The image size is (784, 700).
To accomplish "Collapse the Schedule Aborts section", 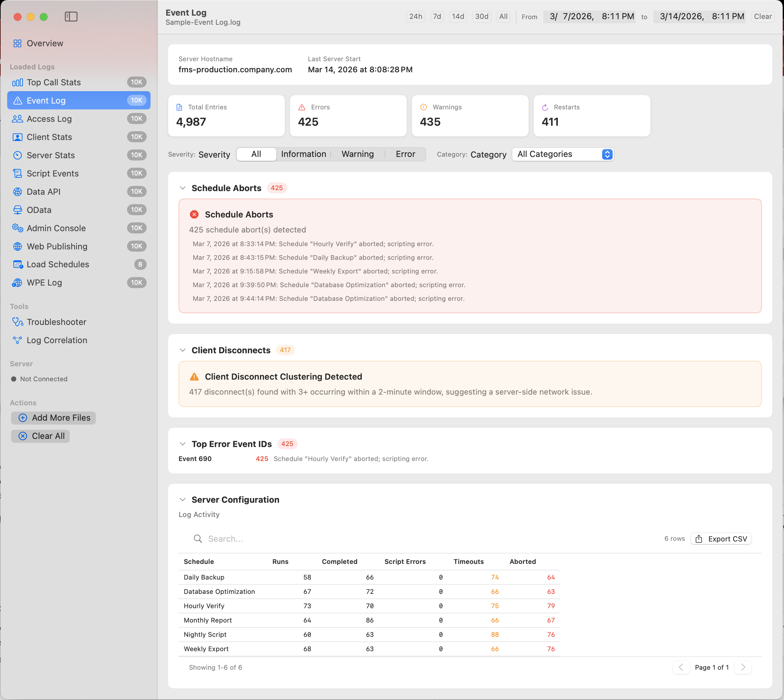I will coord(182,188).
